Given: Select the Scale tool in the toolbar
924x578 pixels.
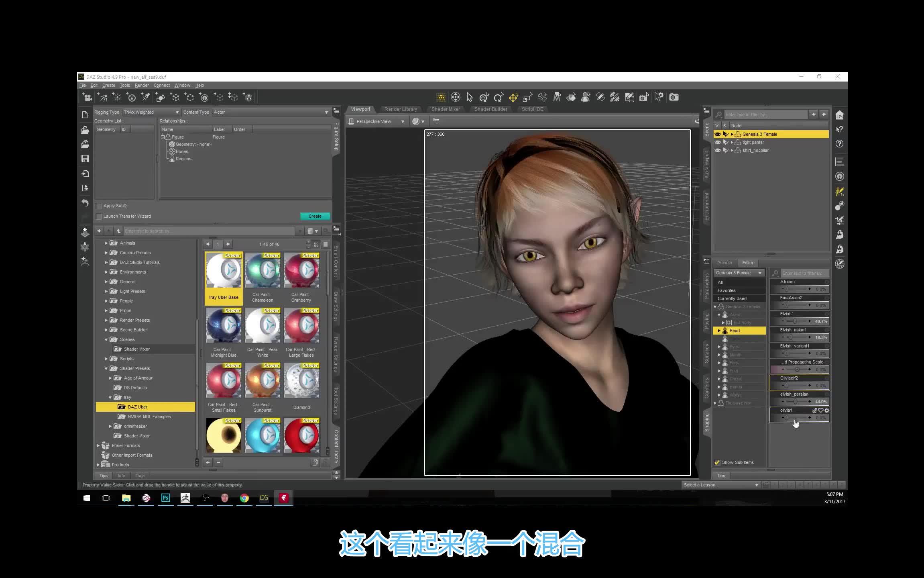Looking at the screenshot, I should (527, 97).
